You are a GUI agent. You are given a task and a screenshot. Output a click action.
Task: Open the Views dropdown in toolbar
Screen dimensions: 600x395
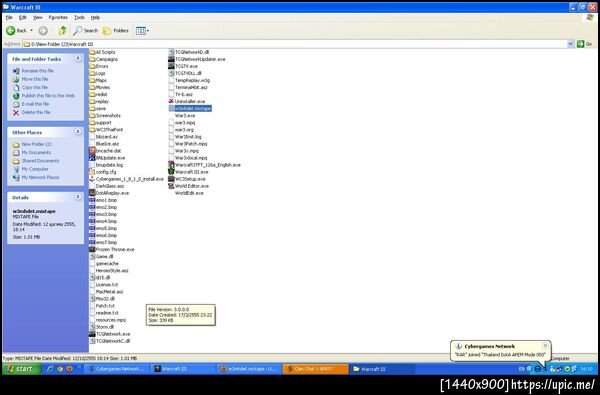(x=142, y=31)
